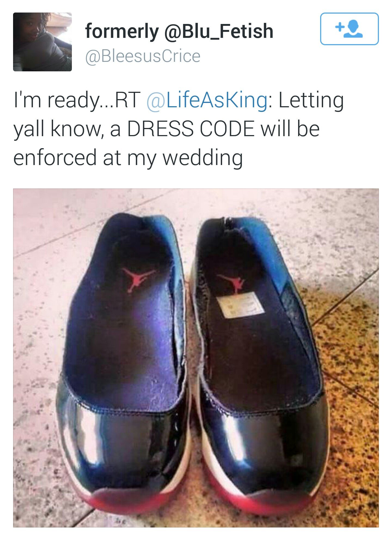The height and width of the screenshot is (543, 392).
Task: Click the white size sticker inside right shoe
Action: pyautogui.click(x=240, y=306)
